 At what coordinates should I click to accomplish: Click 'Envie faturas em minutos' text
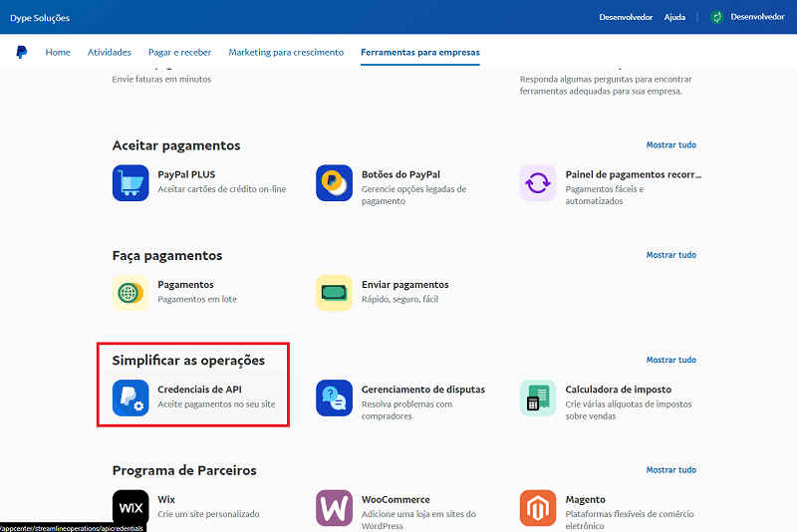pos(161,80)
